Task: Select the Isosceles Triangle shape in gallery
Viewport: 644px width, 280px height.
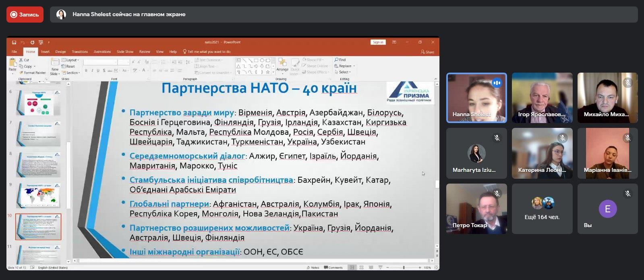Action: pos(238,66)
